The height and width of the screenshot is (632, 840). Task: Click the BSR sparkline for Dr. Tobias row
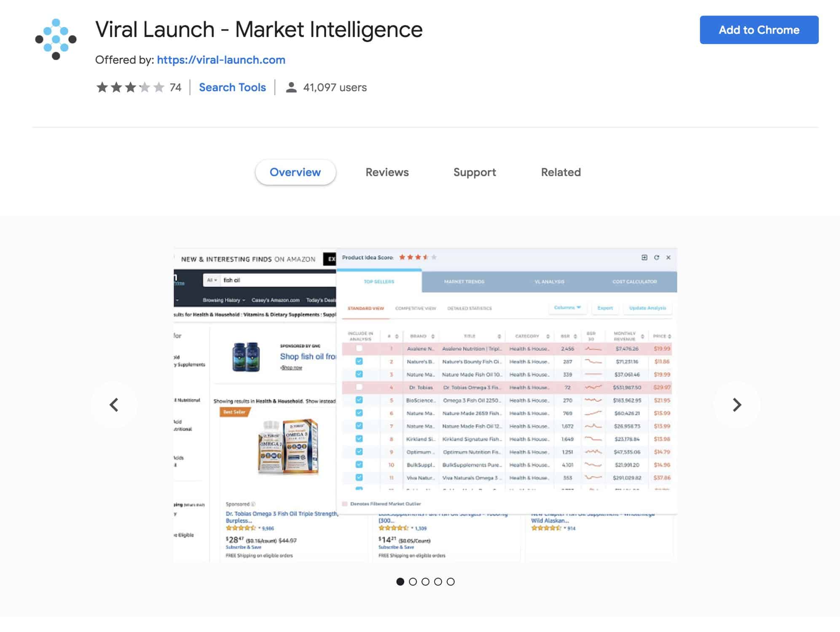[x=593, y=387]
